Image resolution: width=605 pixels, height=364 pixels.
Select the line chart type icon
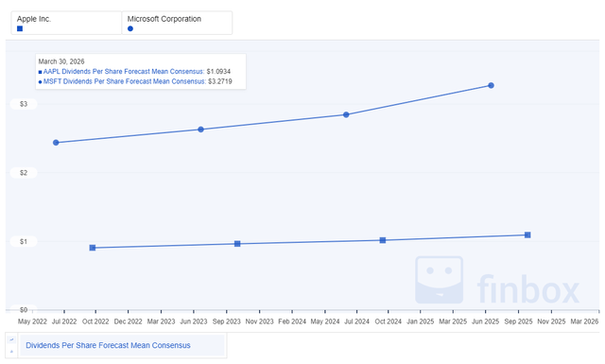click(11, 339)
